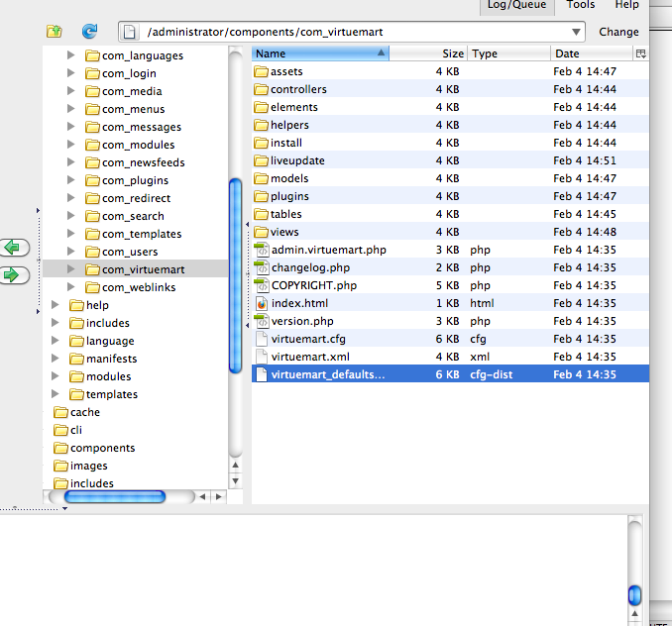The width and height of the screenshot is (672, 626).
Task: Expand the com_languages tree node
Action: [x=70, y=55]
